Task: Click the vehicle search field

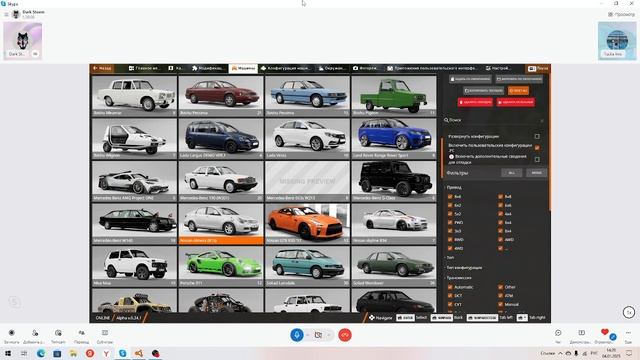Action: [x=494, y=120]
